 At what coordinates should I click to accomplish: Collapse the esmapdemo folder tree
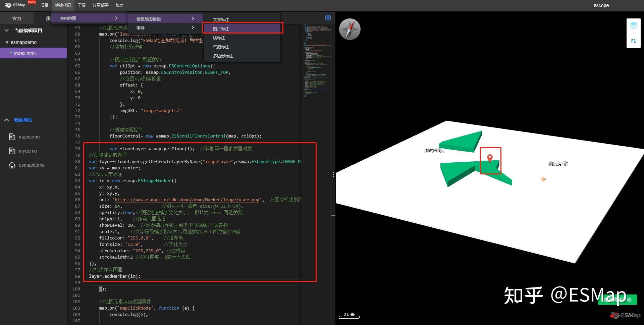[7, 42]
